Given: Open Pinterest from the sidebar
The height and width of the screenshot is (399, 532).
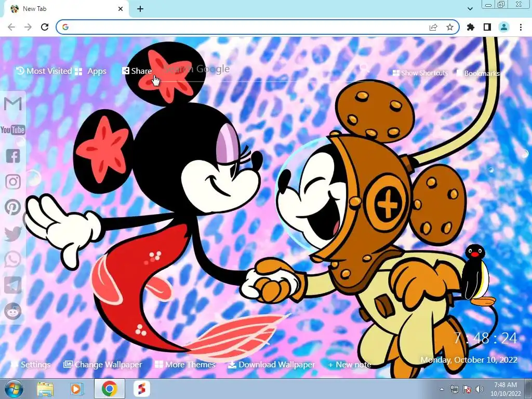Looking at the screenshot, I should click(x=13, y=207).
